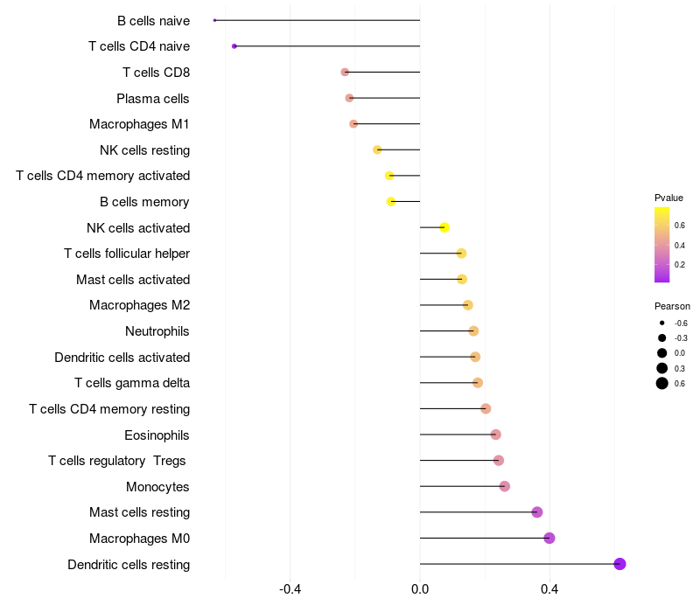Click the Pearson -0.6 legend dot
The image size is (700, 612).
pyautogui.click(x=662, y=323)
